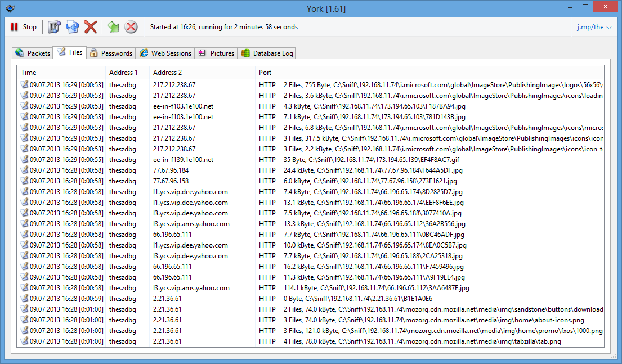Click the window resize grip corner
The image size is (622, 364).
coord(615,357)
